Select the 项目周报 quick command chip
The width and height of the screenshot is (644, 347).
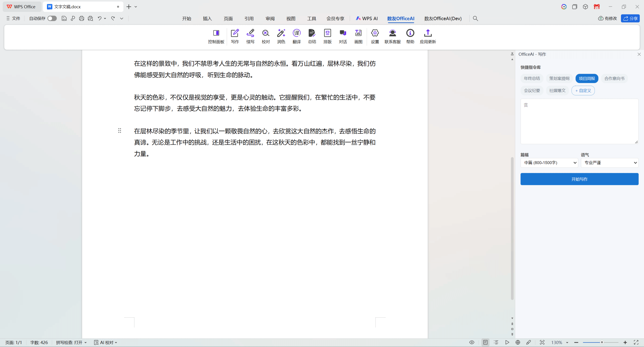[587, 78]
